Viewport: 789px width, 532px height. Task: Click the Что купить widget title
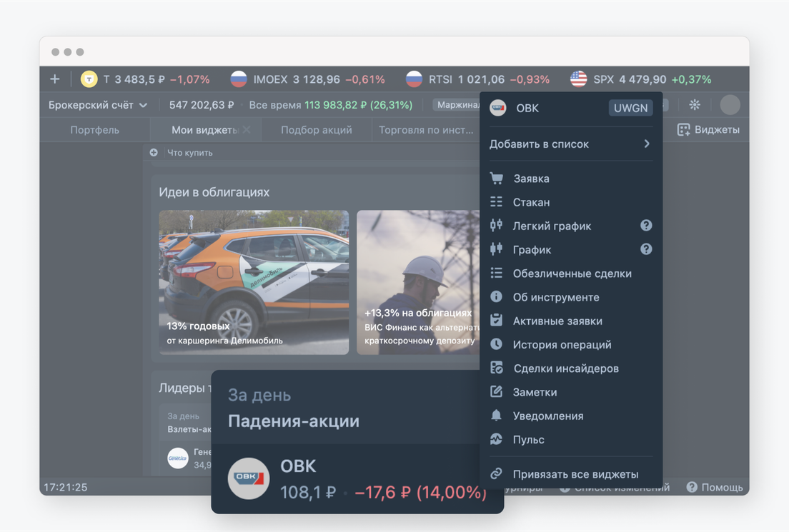pos(189,152)
